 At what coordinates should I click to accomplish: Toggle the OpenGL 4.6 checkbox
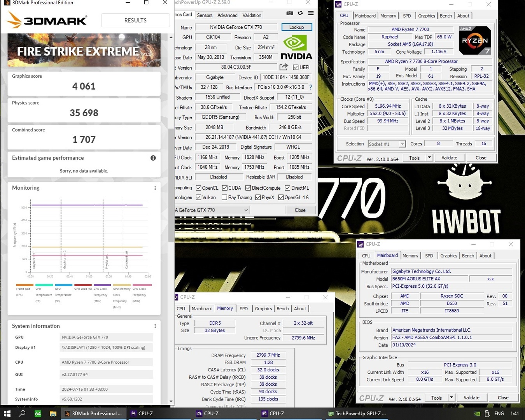(281, 198)
